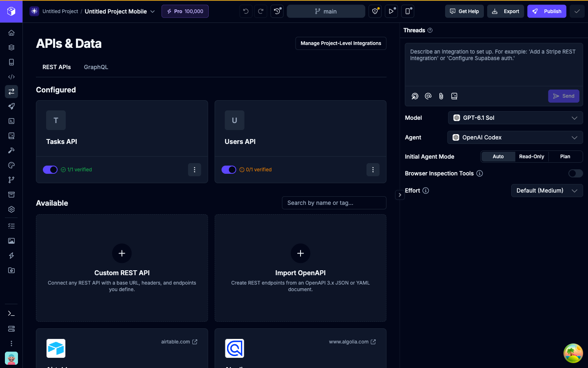Click the mention @ icon in Threads

[x=428, y=96]
